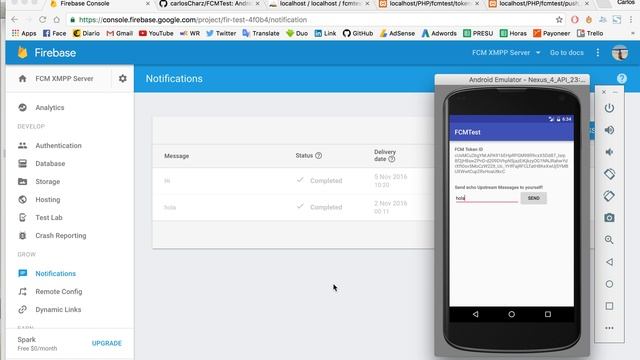Tap Android home navigation button on phone

(x=511, y=314)
